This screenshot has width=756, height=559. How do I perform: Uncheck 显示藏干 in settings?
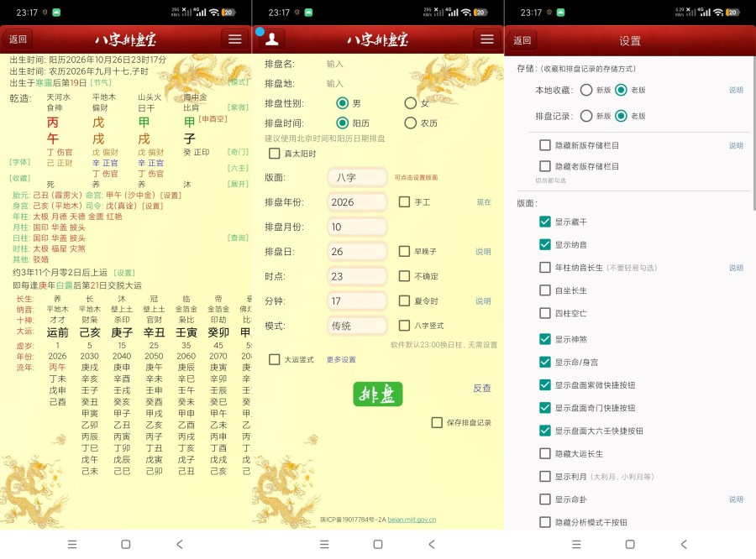[545, 222]
